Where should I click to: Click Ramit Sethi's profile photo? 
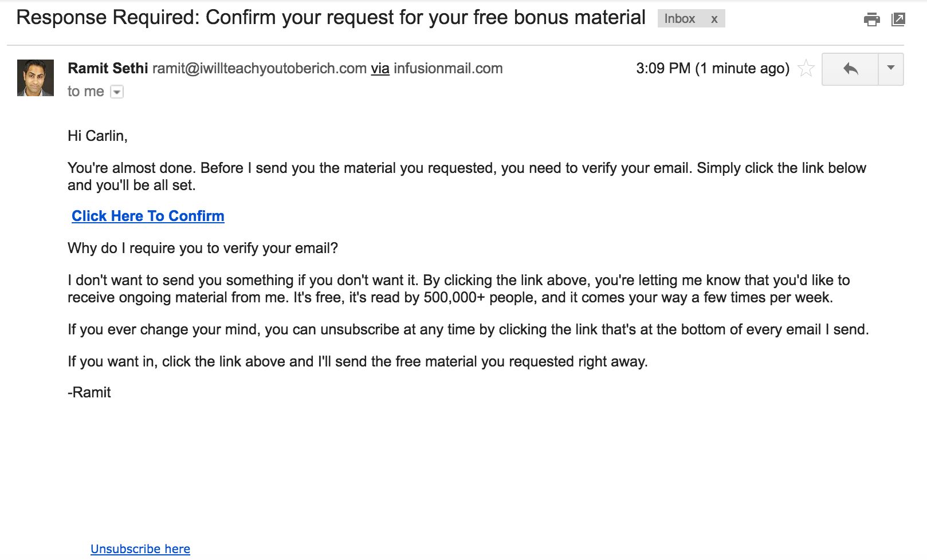[x=36, y=78]
